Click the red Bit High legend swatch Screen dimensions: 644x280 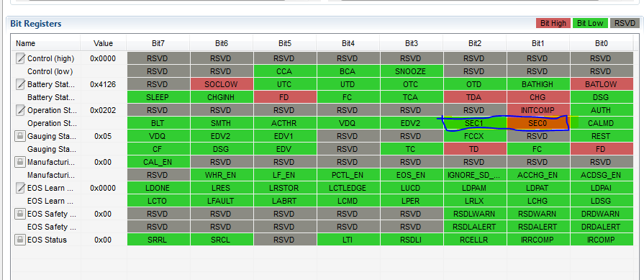(x=553, y=23)
